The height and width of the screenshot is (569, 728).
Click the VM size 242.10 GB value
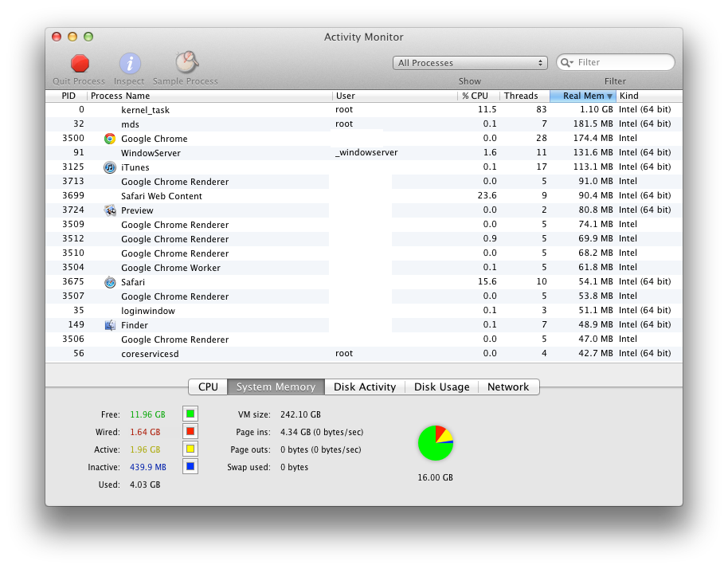[x=300, y=414]
